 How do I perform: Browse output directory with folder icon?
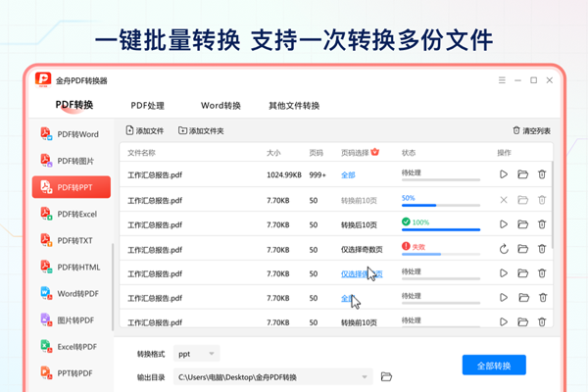[386, 376]
